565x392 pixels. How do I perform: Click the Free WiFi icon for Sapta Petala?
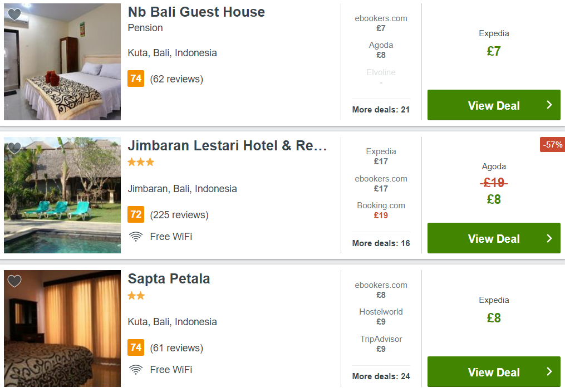pos(136,370)
